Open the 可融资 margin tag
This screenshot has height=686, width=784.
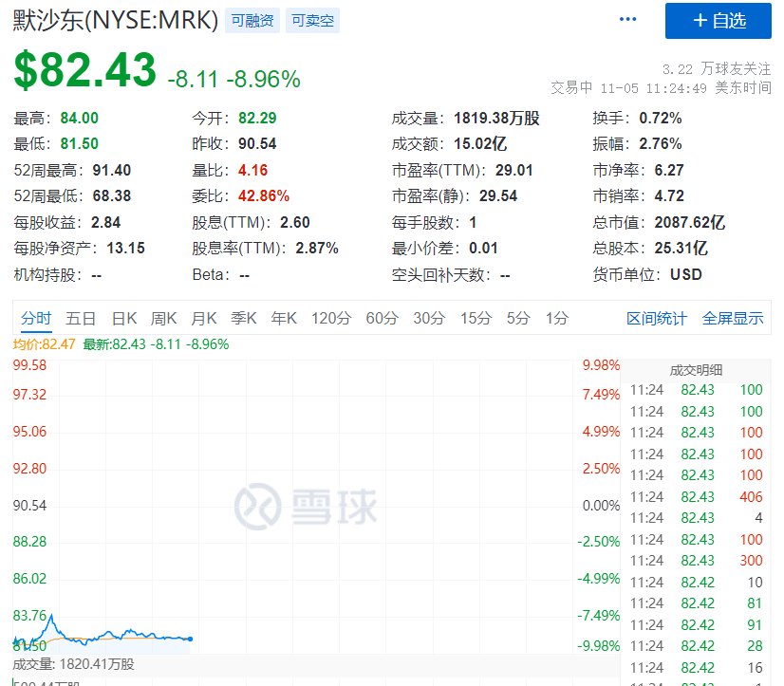tap(251, 20)
